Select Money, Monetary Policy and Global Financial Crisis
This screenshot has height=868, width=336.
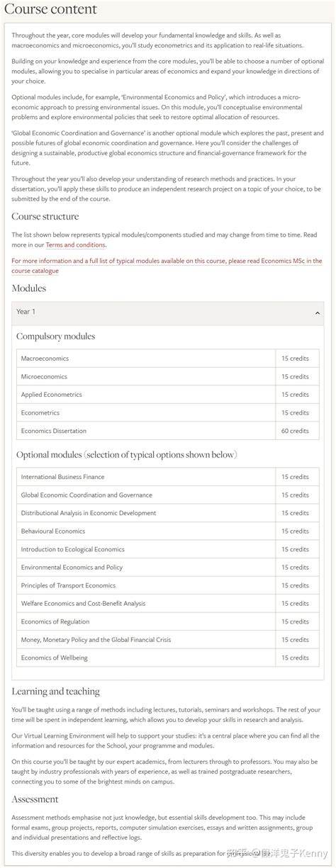[x=167, y=640]
